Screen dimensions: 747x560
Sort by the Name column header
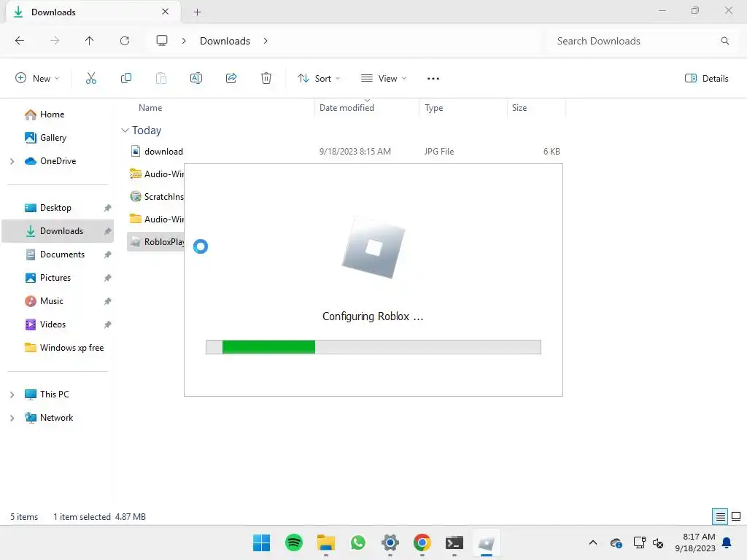[150, 108]
